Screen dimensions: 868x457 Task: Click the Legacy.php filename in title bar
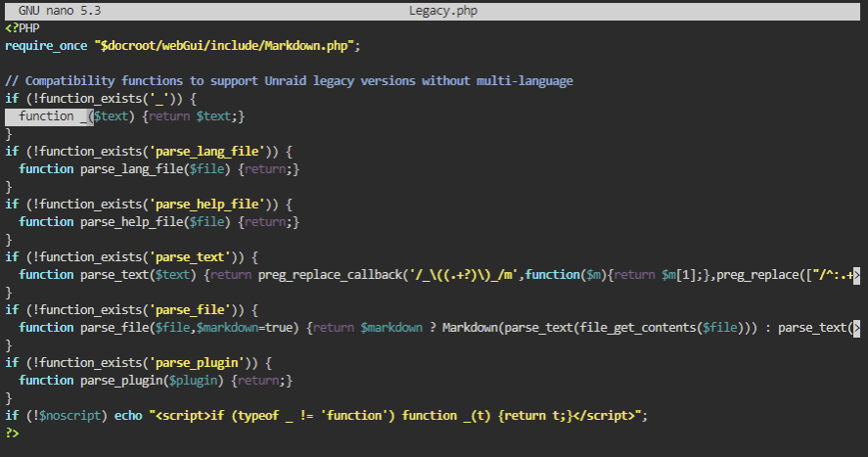tap(443, 11)
